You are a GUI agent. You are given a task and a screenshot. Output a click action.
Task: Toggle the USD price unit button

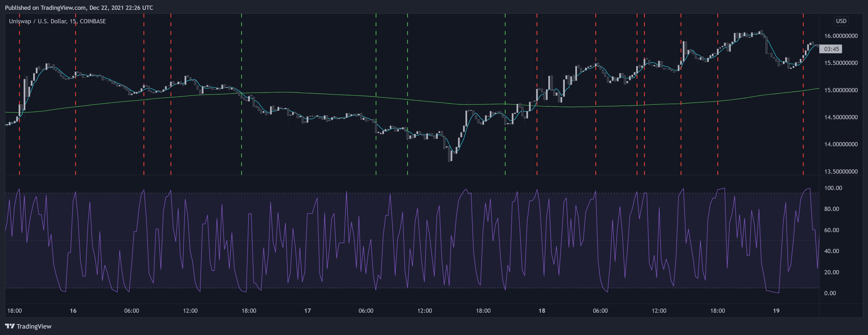(841, 21)
